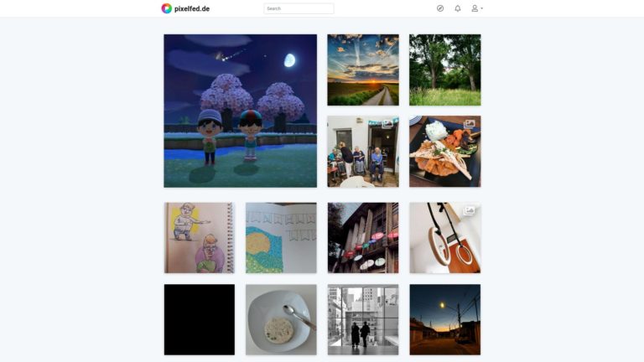Image resolution: width=644 pixels, height=362 pixels.
Task: Open the plate with spoon photo
Action: (x=281, y=320)
